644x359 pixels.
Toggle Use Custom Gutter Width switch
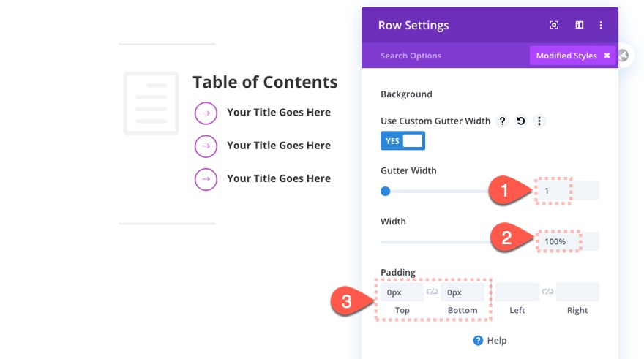(402, 140)
